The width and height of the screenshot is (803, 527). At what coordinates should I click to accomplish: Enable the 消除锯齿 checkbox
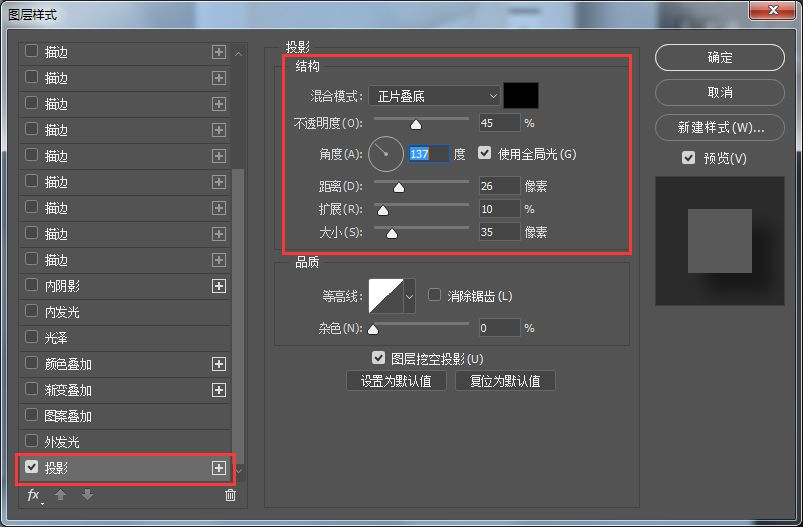click(x=434, y=294)
